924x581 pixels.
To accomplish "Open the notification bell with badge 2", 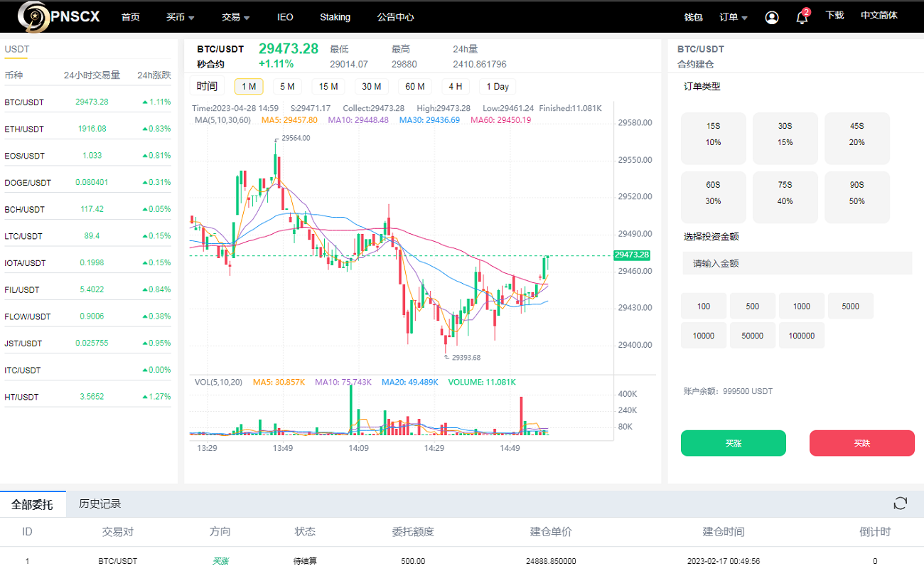I will (801, 18).
